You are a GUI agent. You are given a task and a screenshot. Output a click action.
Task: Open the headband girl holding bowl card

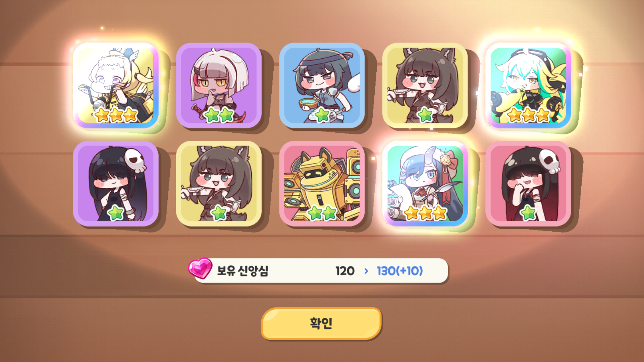click(x=322, y=85)
